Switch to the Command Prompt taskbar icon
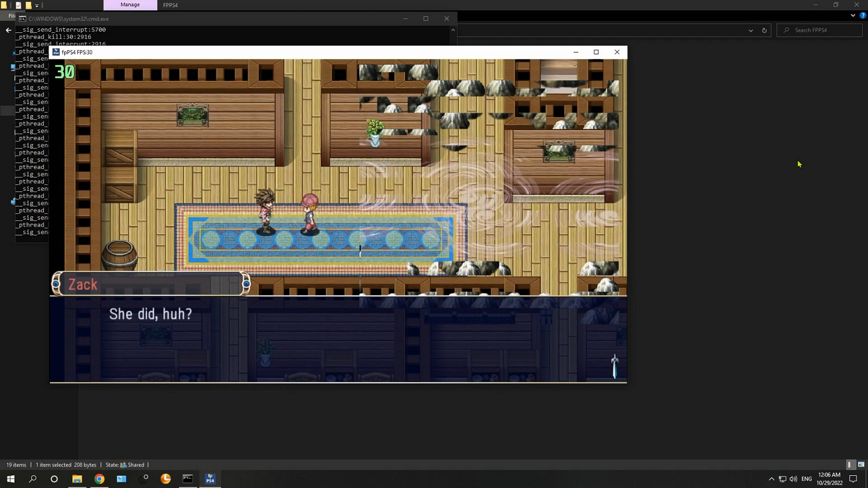Viewport: 868px width, 488px height. click(x=187, y=479)
